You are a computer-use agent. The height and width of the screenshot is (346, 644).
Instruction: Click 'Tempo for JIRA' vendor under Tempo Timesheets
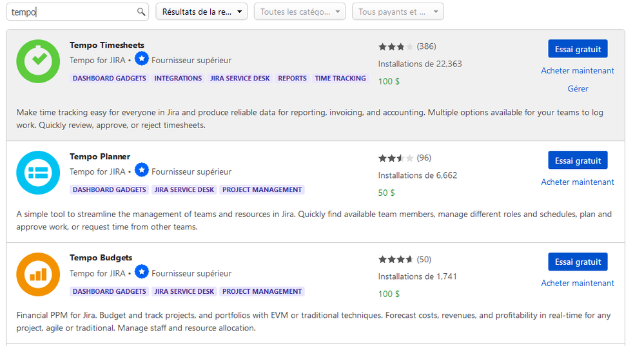(x=97, y=61)
